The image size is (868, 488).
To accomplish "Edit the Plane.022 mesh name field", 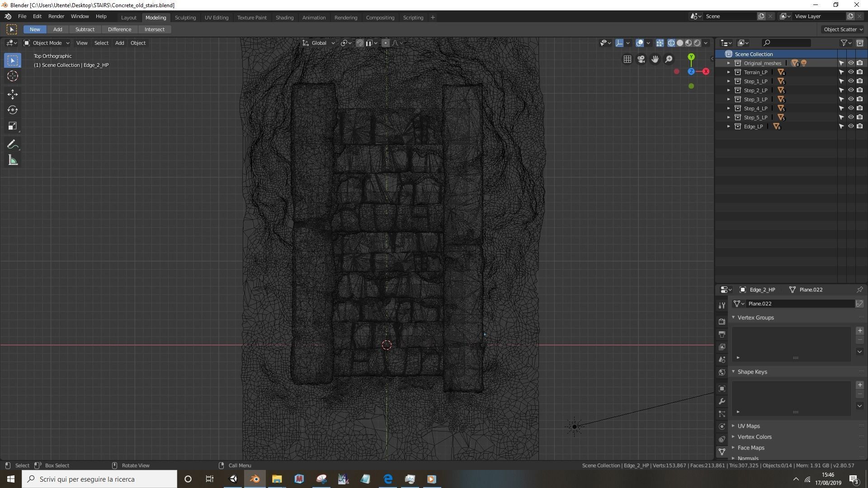I will (799, 304).
